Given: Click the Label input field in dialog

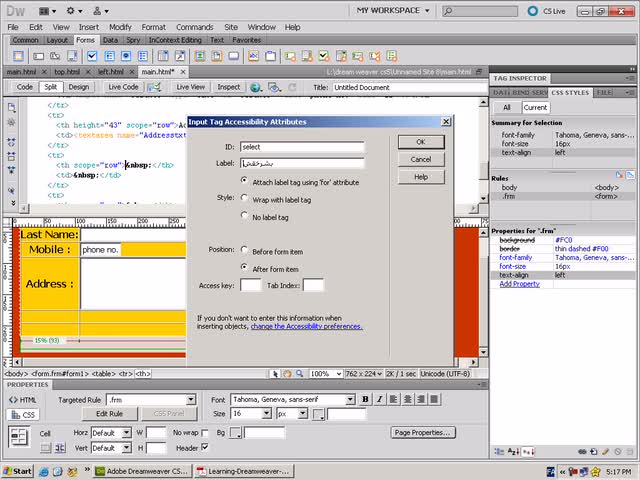Looking at the screenshot, I should pos(302,163).
